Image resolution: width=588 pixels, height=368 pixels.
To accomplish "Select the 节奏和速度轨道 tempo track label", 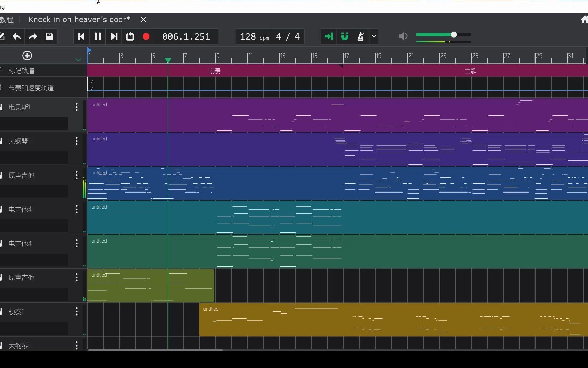I will coord(31,88).
